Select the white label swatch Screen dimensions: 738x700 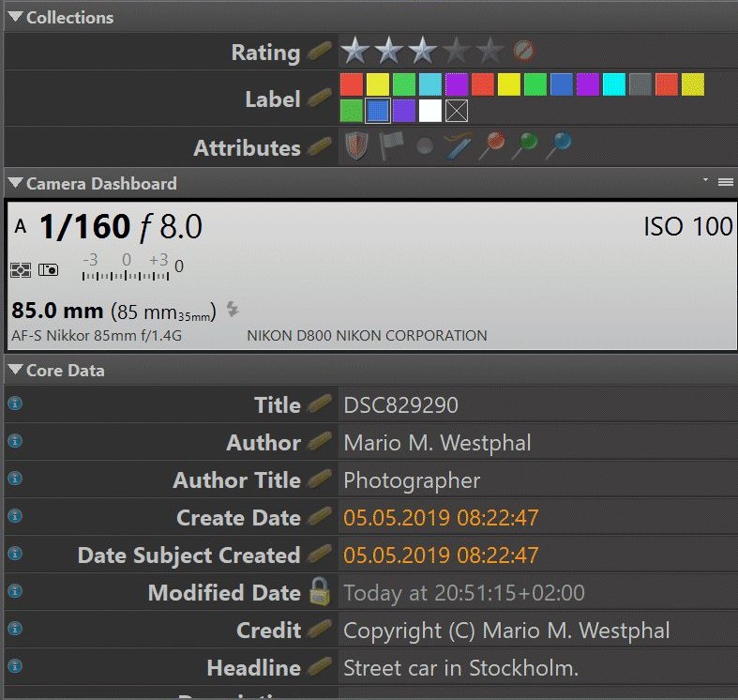coord(430,111)
